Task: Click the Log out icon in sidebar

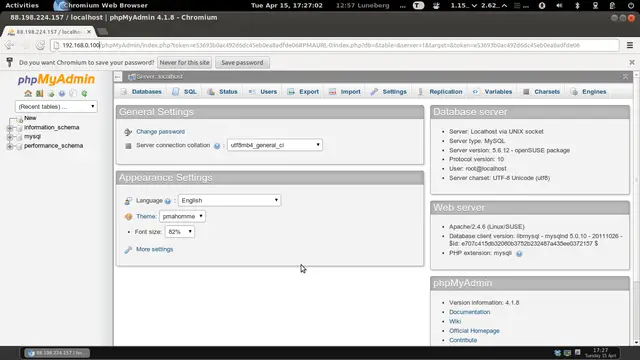Action: (x=40, y=93)
